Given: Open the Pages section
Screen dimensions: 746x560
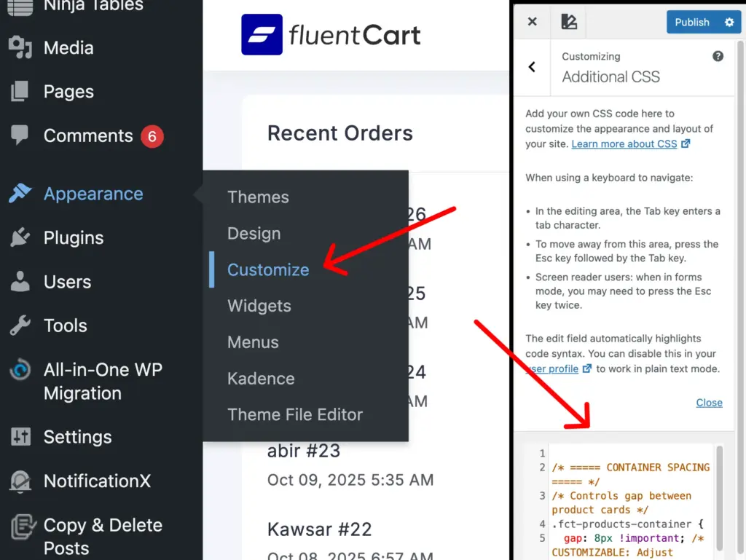Looking at the screenshot, I should 68,91.
